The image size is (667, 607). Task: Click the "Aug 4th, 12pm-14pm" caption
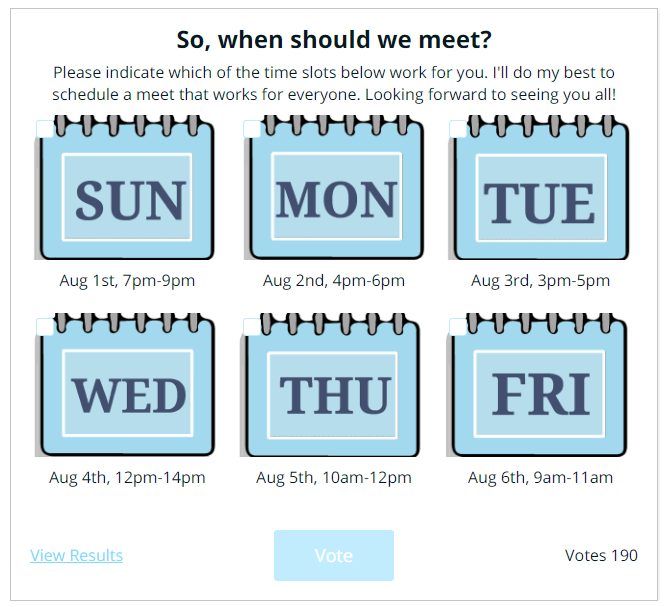[x=127, y=478]
